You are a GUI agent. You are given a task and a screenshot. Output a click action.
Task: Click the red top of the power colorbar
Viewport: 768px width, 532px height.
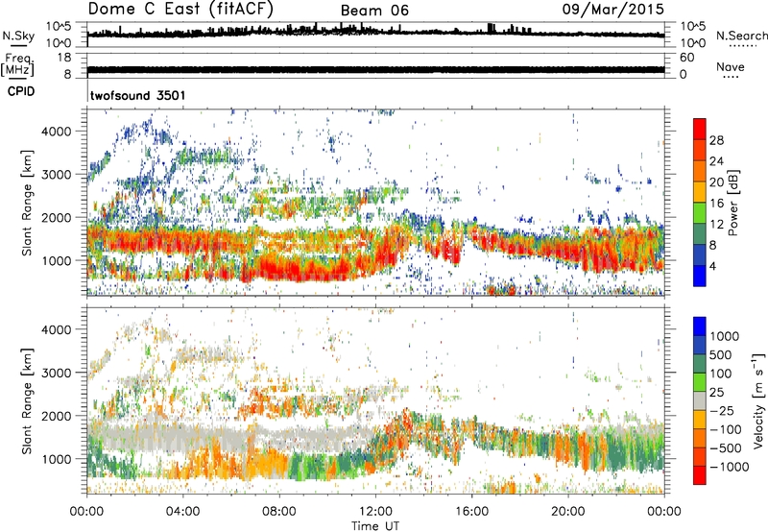point(700,129)
